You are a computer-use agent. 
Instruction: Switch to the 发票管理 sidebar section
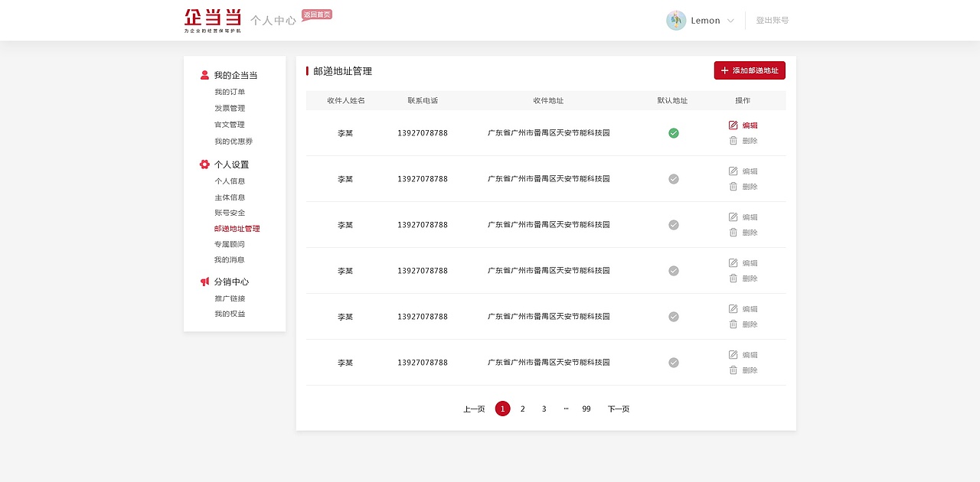(x=229, y=108)
